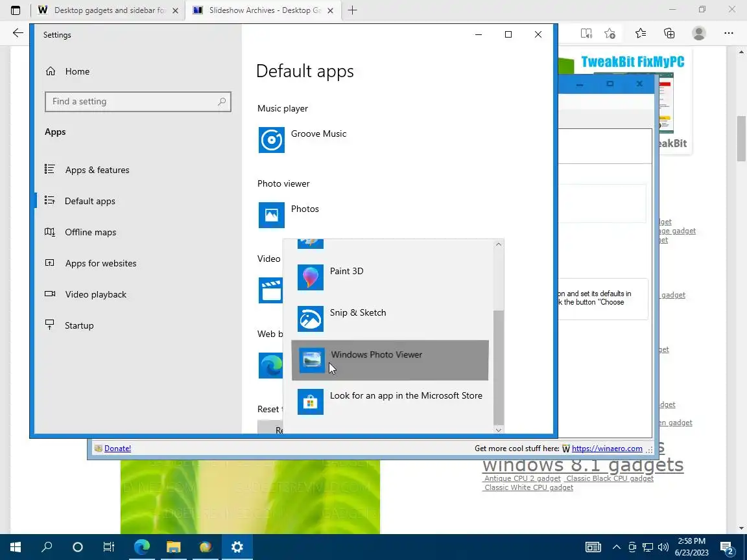Maximize the Settings window
This screenshot has width=747, height=560.
[508, 34]
